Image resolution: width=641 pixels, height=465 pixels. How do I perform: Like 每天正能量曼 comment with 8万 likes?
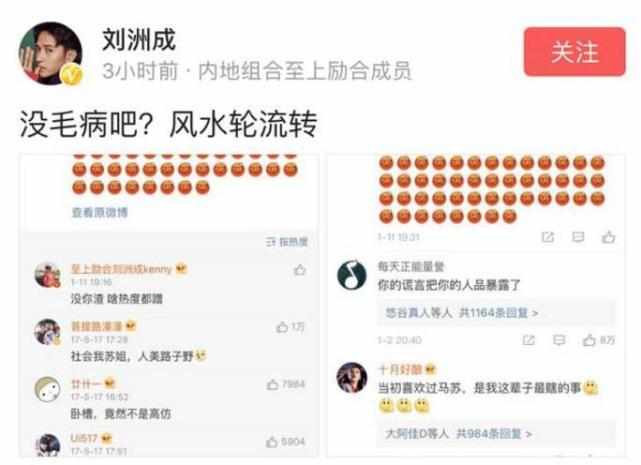pyautogui.click(x=598, y=340)
